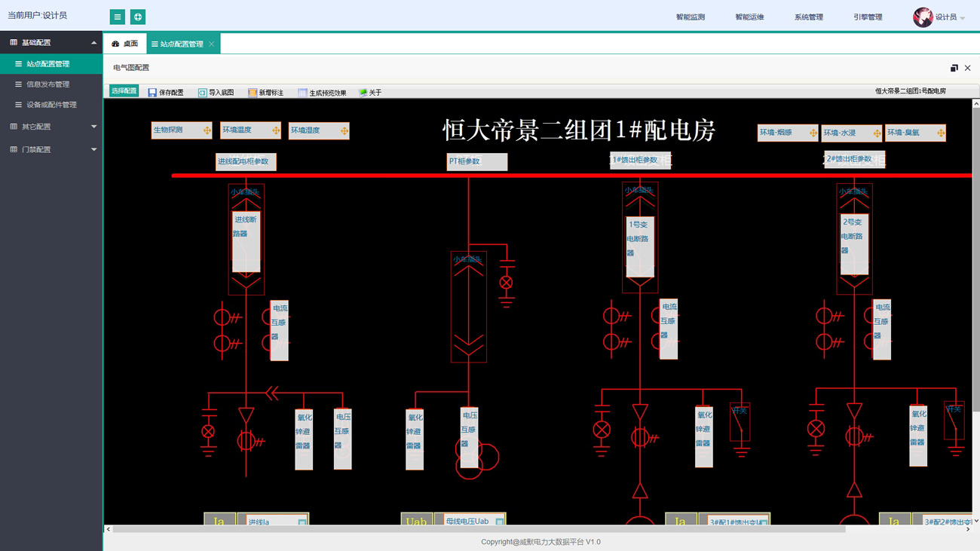Image resolution: width=980 pixels, height=551 pixels.
Task: Click the 恒大帝景二组团1#配电房 title text
Action: 579,130
